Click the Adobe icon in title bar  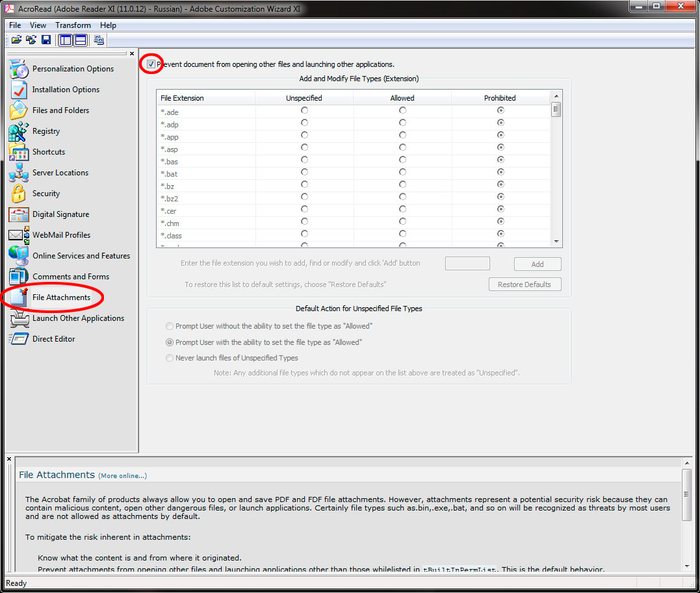point(9,8)
